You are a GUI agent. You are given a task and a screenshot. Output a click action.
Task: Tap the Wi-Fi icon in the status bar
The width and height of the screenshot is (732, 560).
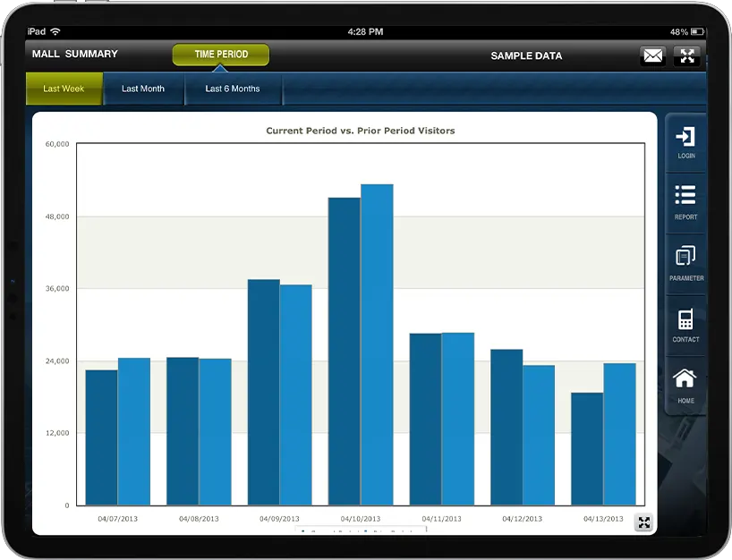(55, 31)
